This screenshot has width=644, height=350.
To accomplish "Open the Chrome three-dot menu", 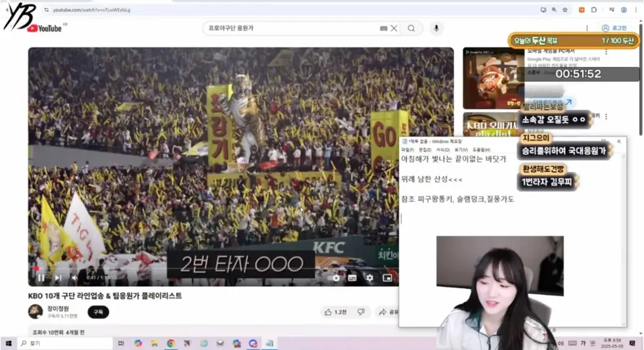I will click(x=636, y=10).
